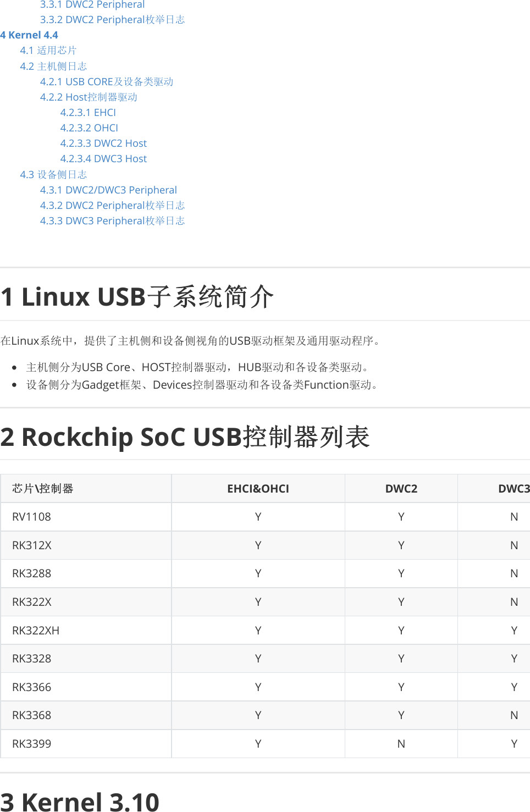Open the 4.2.3.1 EHCI section link
Viewport: 530px width, 812px height.
[x=87, y=113]
